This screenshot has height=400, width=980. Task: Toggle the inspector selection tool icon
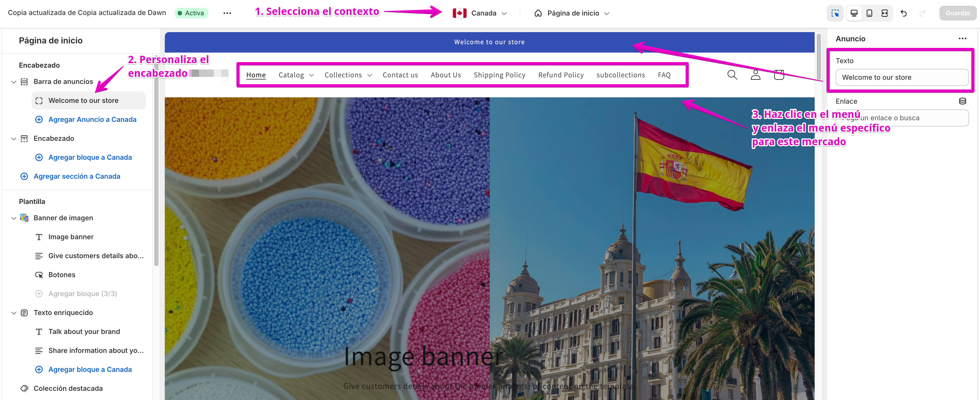pos(835,13)
